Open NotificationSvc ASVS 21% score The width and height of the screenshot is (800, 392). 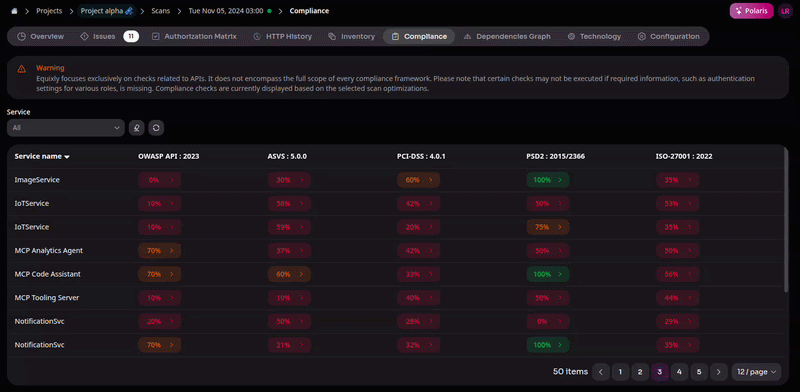coord(289,345)
